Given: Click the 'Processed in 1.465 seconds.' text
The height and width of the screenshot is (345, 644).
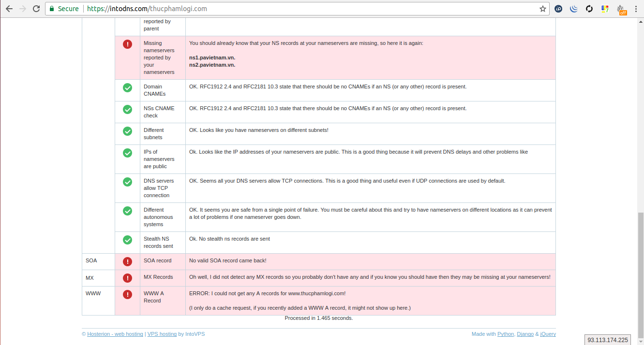Looking at the screenshot, I should click(x=318, y=318).
